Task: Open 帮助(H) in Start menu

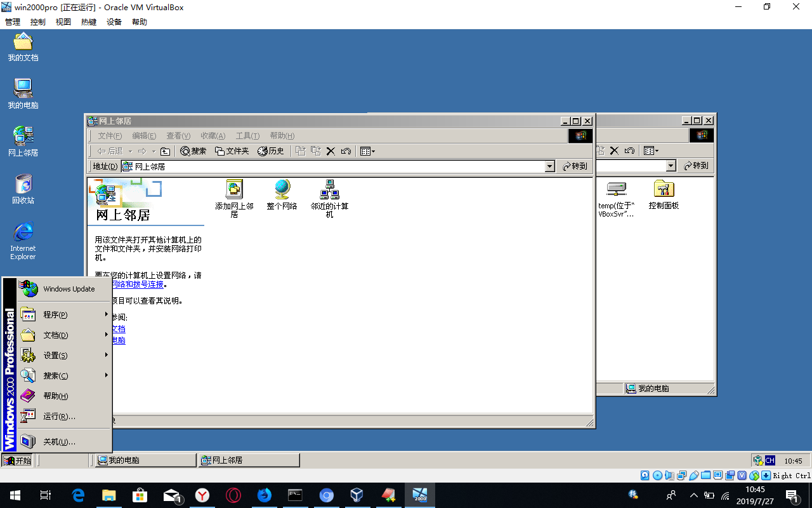Action: (x=65, y=396)
